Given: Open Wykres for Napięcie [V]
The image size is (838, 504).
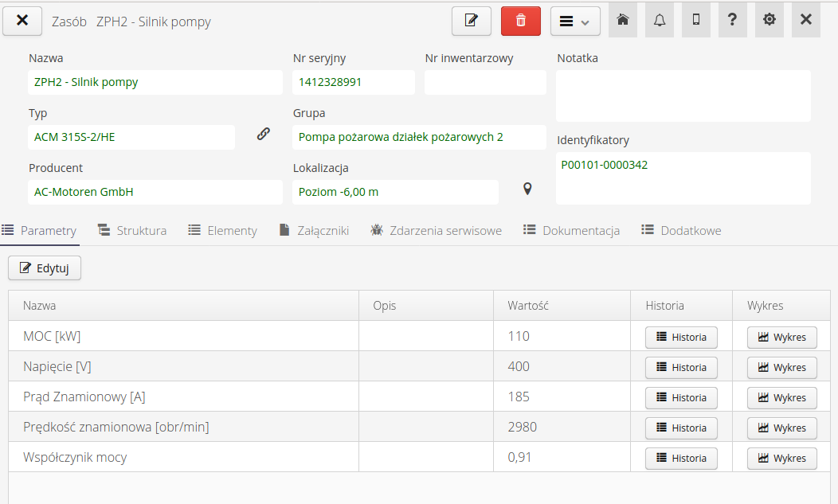Looking at the screenshot, I should click(781, 368).
